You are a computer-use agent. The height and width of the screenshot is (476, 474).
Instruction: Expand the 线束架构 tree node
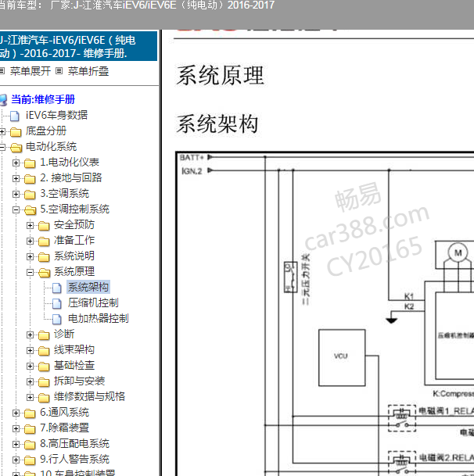pyautogui.click(x=30, y=351)
